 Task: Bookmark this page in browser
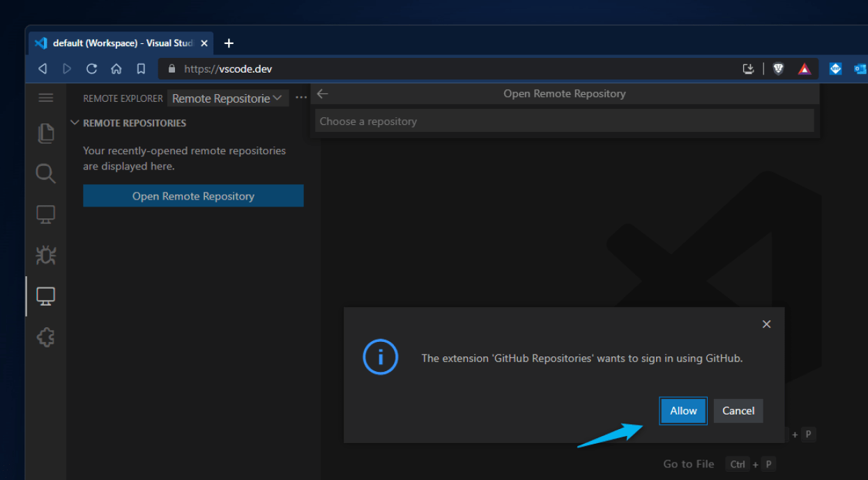141,68
